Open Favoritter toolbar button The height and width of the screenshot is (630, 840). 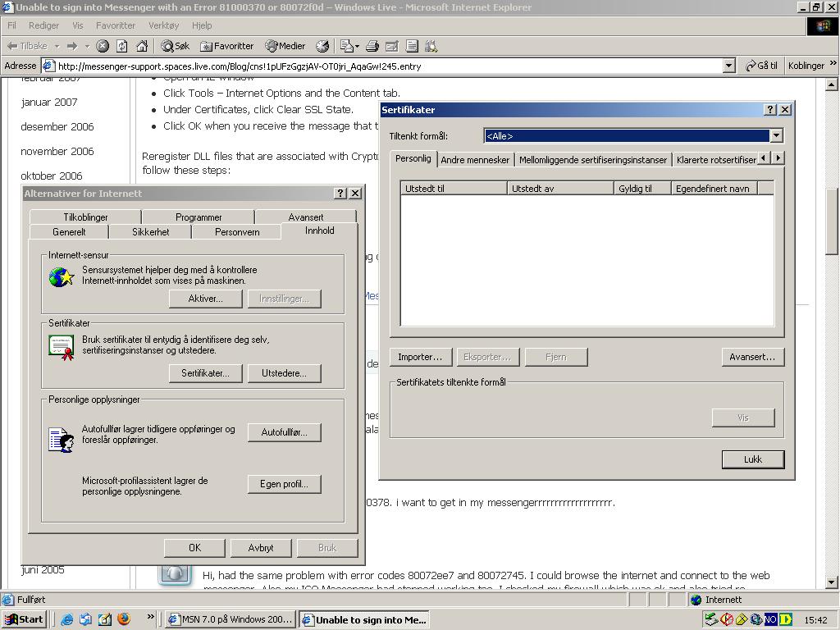tap(226, 46)
